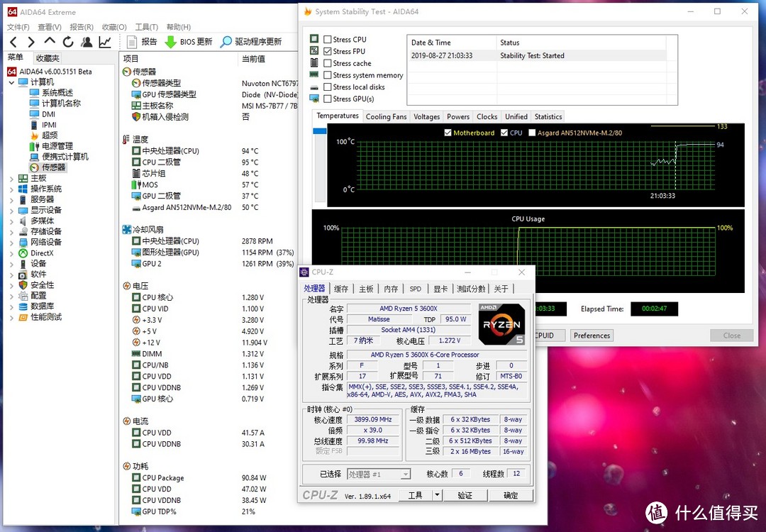The image size is (766, 532).
Task: Open 报告 report from toolbar
Action: click(142, 42)
